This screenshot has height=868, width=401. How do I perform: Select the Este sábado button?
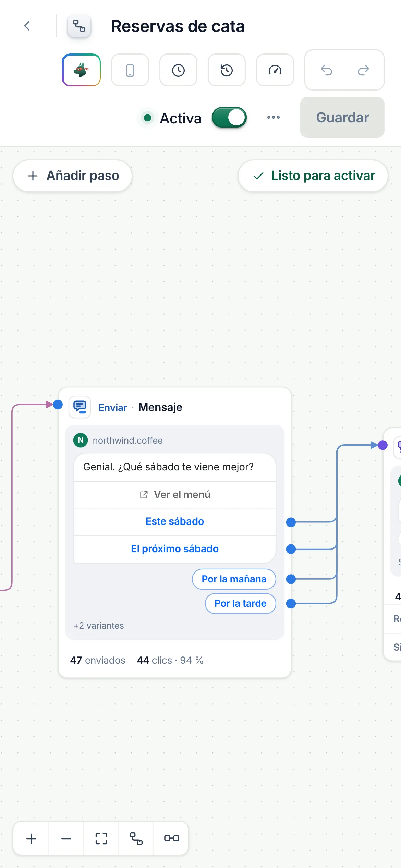pyautogui.click(x=175, y=521)
